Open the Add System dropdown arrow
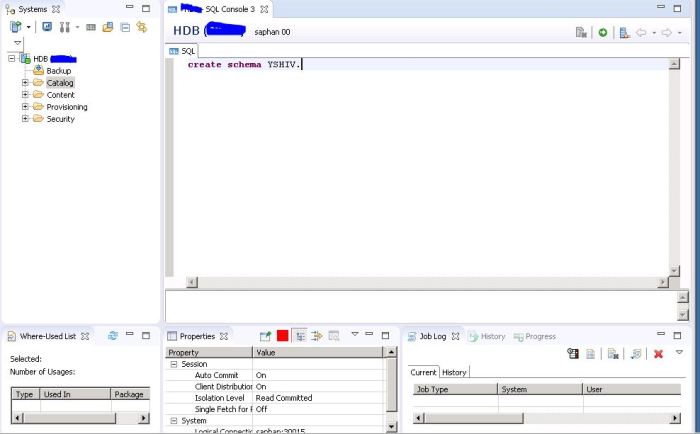Image resolution: width=700 pixels, height=434 pixels. click(28, 27)
